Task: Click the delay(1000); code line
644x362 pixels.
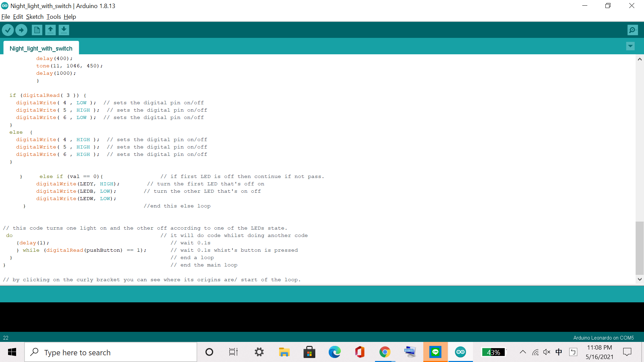Action: tap(56, 73)
